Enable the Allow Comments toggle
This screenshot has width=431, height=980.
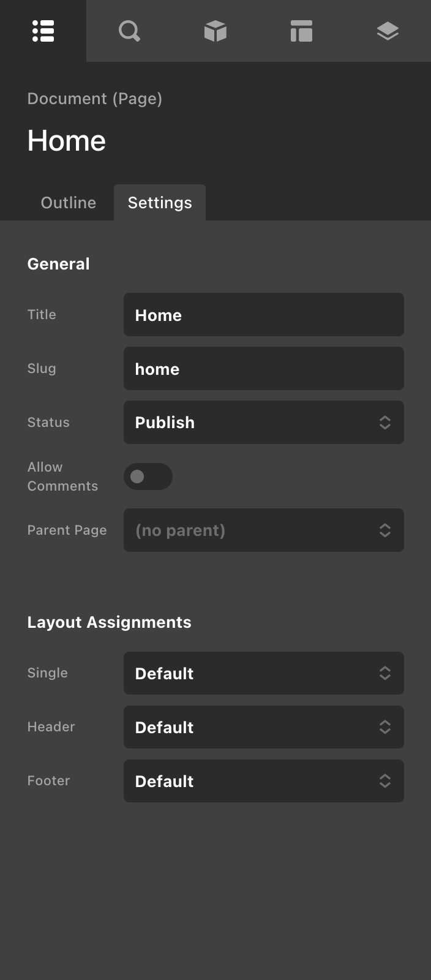tap(148, 476)
